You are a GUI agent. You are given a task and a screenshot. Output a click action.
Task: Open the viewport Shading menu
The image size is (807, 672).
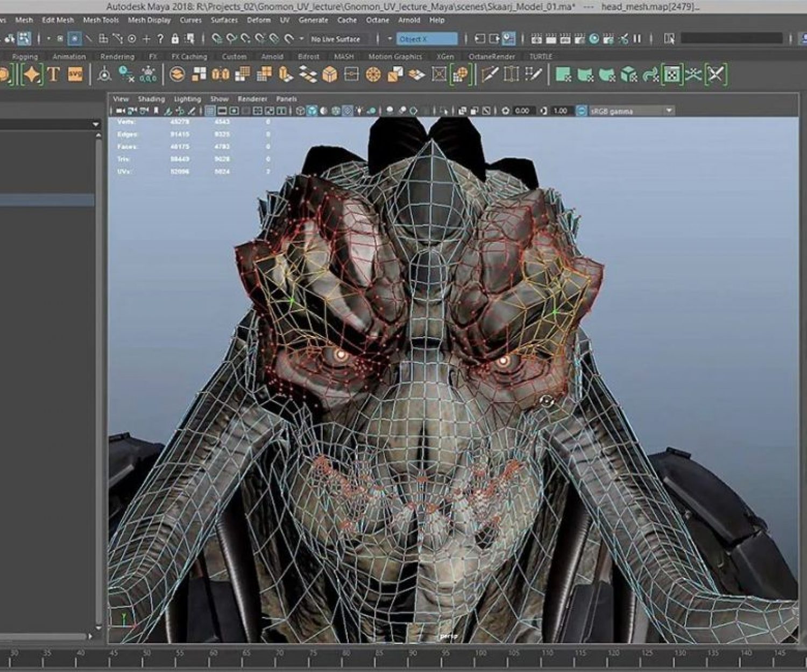pyautogui.click(x=151, y=99)
